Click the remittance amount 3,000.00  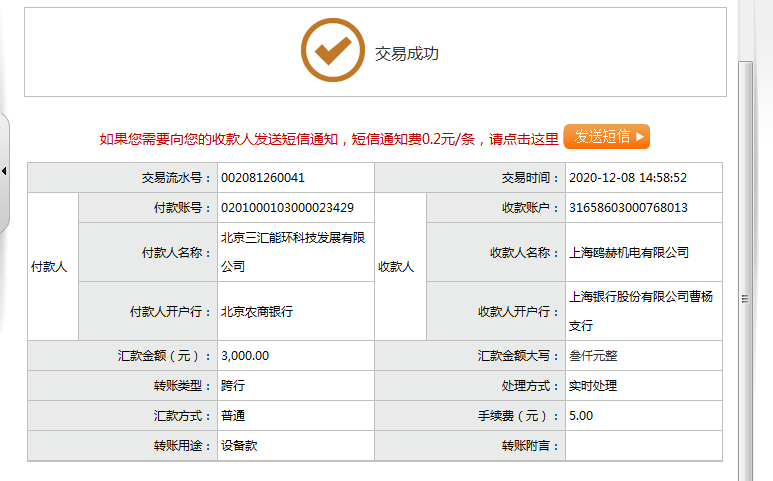click(x=245, y=355)
